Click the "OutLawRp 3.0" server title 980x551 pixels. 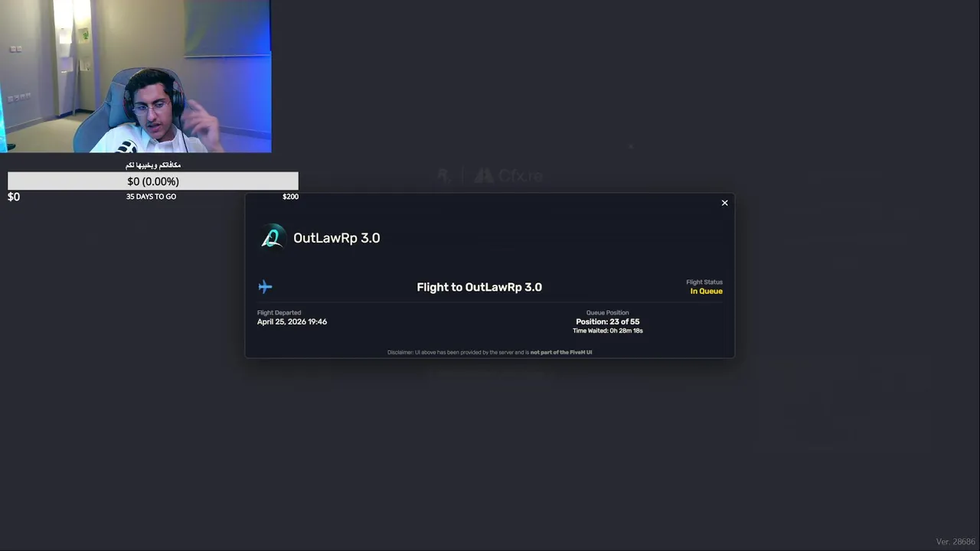point(337,238)
